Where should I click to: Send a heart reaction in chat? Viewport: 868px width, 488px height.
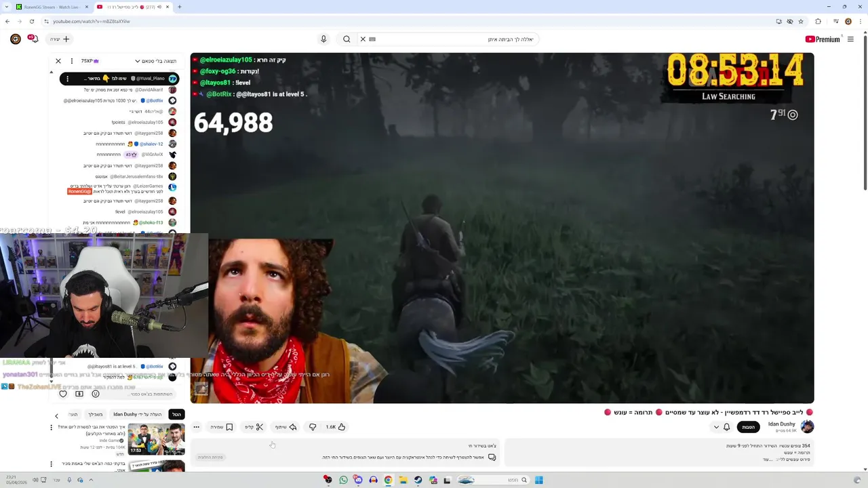click(x=63, y=394)
